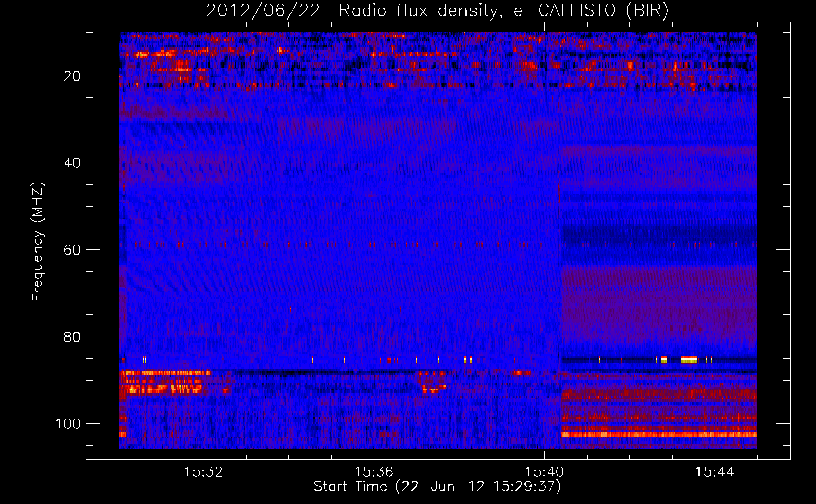
Task: Click the plot title '2012/06/22 Radio flux density'
Action: (352, 11)
